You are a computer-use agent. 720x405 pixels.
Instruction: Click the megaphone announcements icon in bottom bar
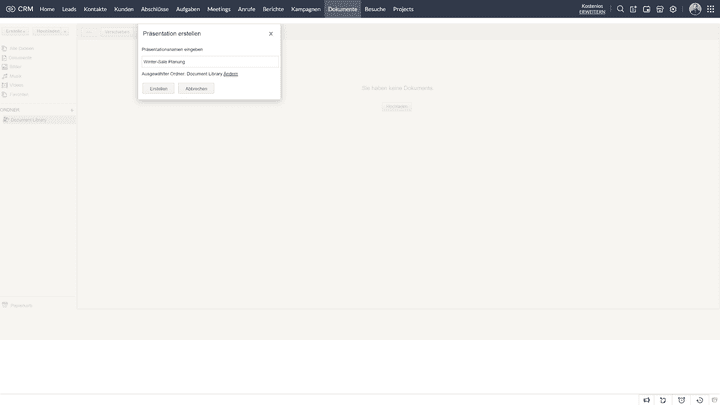click(x=647, y=400)
